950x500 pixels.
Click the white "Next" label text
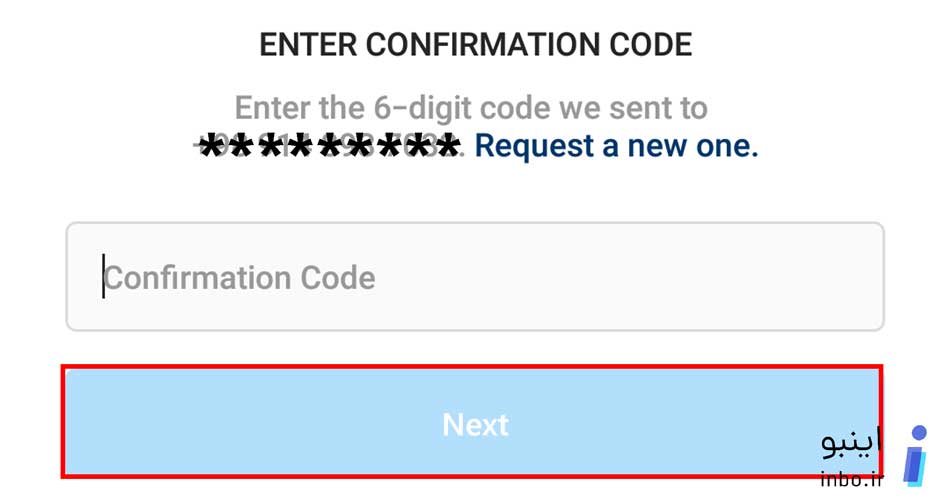pyautogui.click(x=476, y=424)
